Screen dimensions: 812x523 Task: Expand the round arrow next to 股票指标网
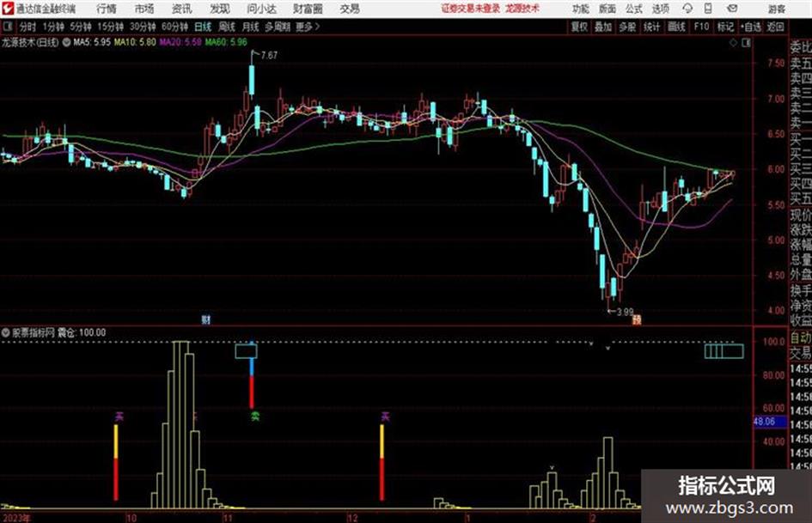6,332
